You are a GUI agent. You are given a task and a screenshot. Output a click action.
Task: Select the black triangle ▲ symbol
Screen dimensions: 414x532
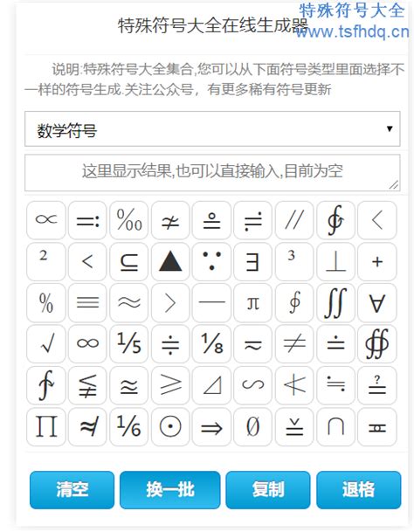(170, 261)
